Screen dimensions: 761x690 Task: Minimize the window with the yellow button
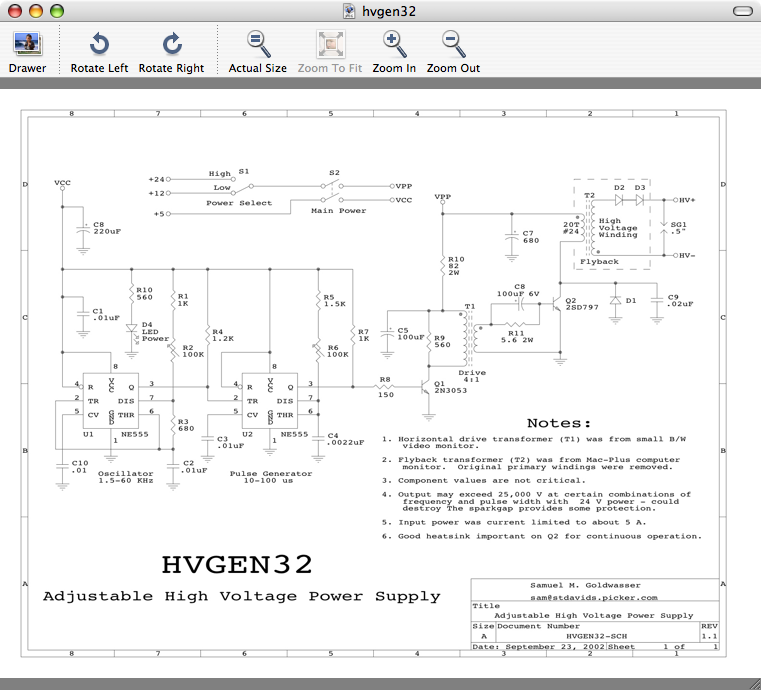tap(36, 11)
